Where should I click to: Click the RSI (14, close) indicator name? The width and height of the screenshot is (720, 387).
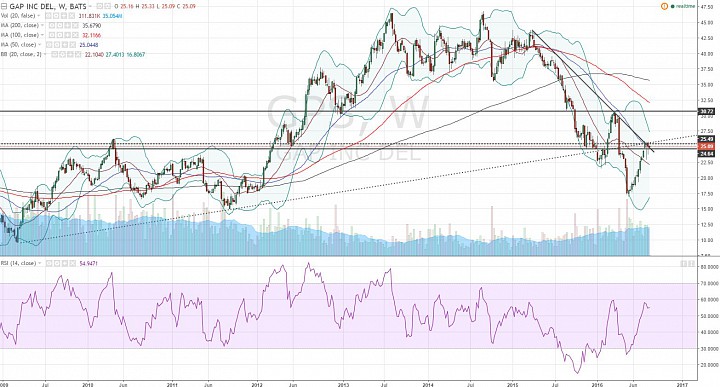(18, 263)
